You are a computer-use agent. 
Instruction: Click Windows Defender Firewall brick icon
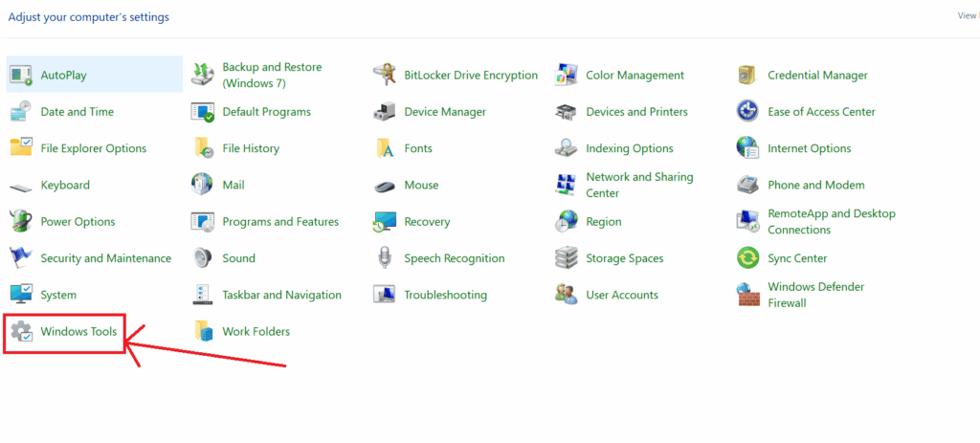click(x=747, y=295)
